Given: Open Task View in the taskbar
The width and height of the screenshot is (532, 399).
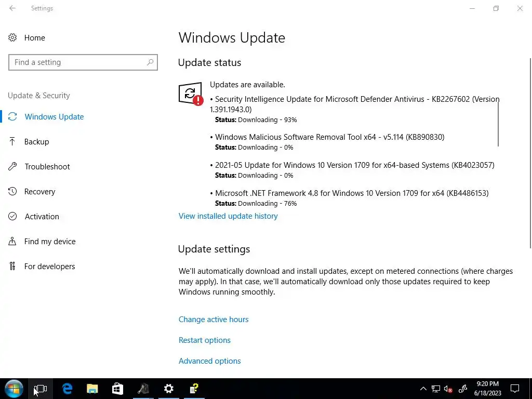Looking at the screenshot, I should (41, 389).
